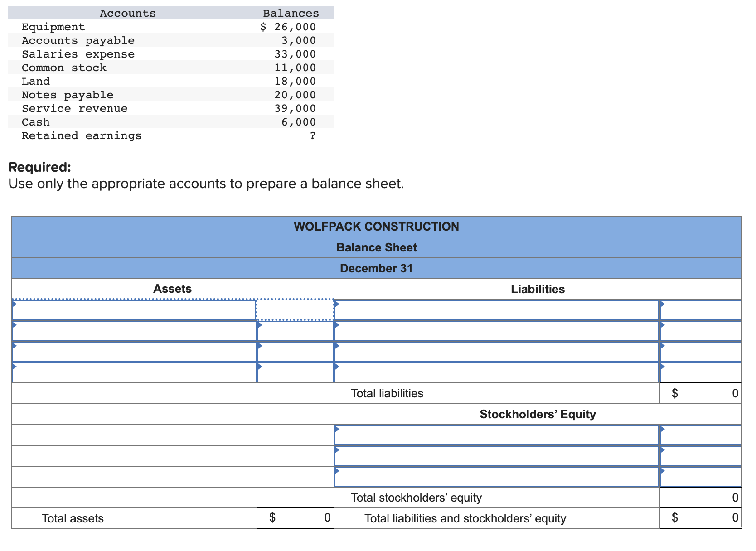Click the 'December 31' date row
The height and width of the screenshot is (551, 756).
377,268
